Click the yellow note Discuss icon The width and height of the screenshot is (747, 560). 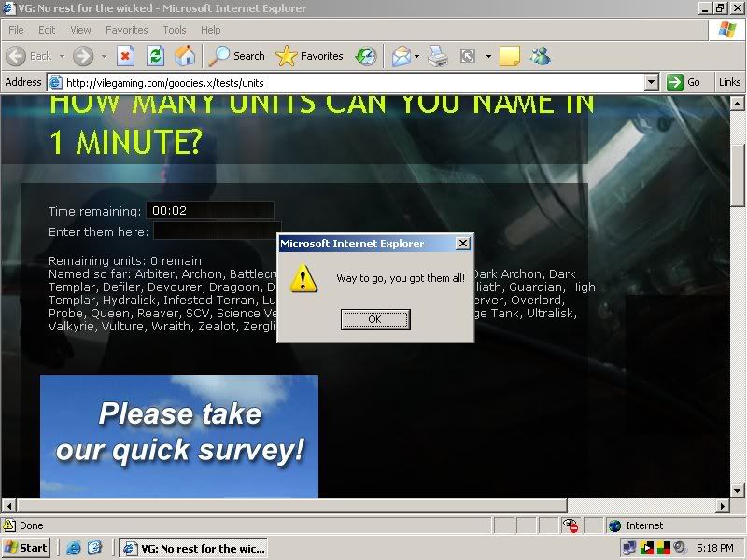coord(509,56)
